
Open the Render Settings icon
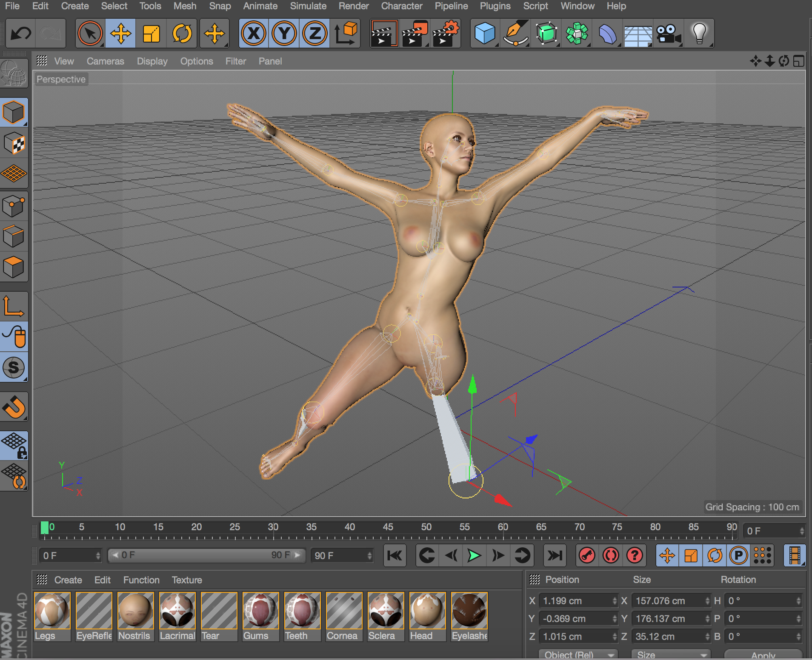pyautogui.click(x=446, y=33)
